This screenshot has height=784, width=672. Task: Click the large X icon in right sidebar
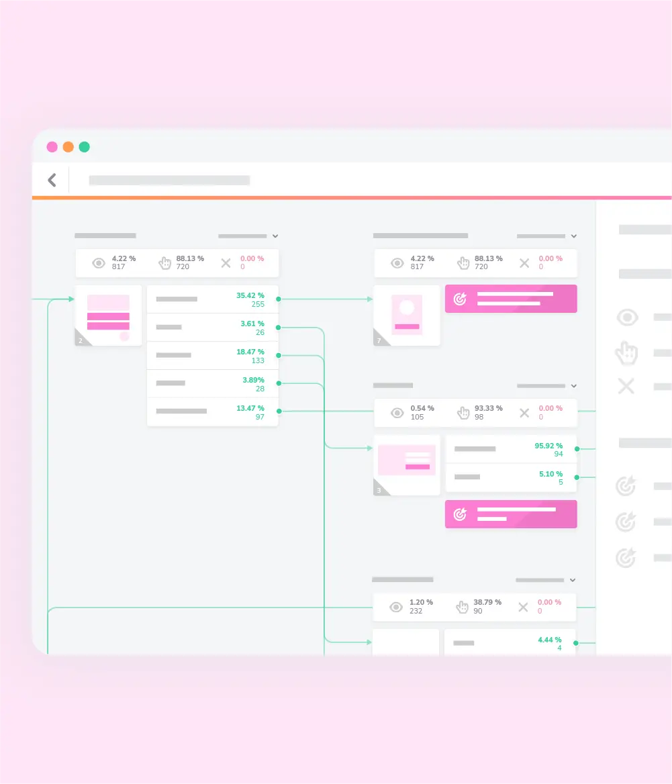(x=626, y=386)
